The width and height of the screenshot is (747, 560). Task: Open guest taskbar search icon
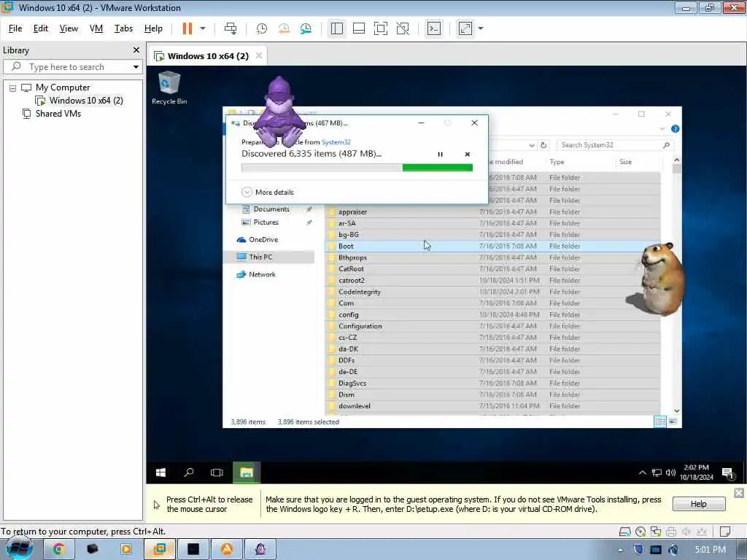189,472
